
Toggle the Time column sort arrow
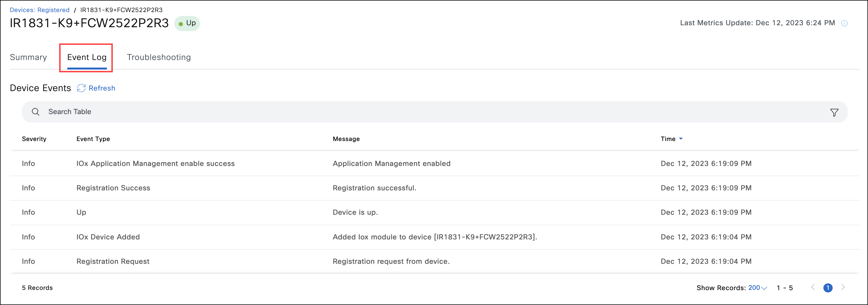[681, 139]
